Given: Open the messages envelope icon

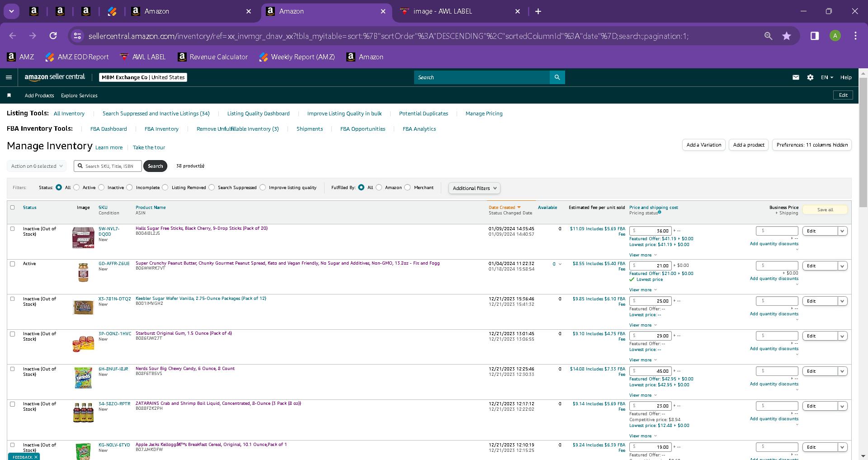Looking at the screenshot, I should point(796,77).
